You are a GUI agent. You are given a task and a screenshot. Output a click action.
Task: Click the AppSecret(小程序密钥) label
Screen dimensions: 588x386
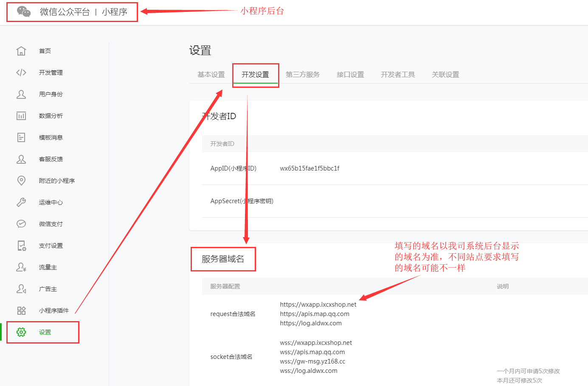pos(242,201)
